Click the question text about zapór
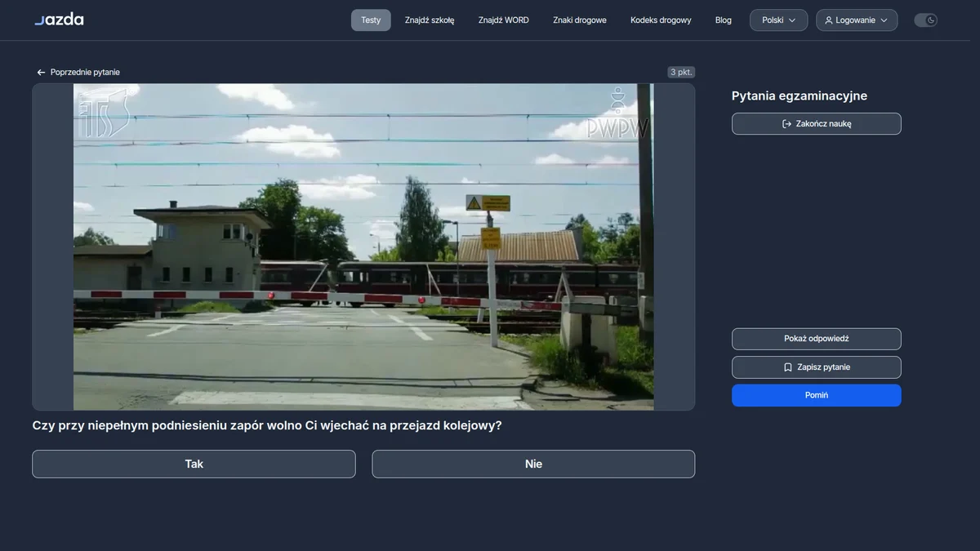This screenshot has width=980, height=551. click(x=267, y=425)
